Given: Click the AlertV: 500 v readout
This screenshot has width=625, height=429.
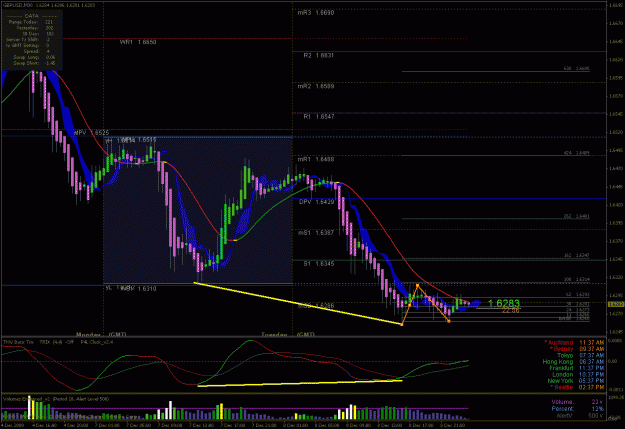Looking at the screenshot, I should [580, 415].
